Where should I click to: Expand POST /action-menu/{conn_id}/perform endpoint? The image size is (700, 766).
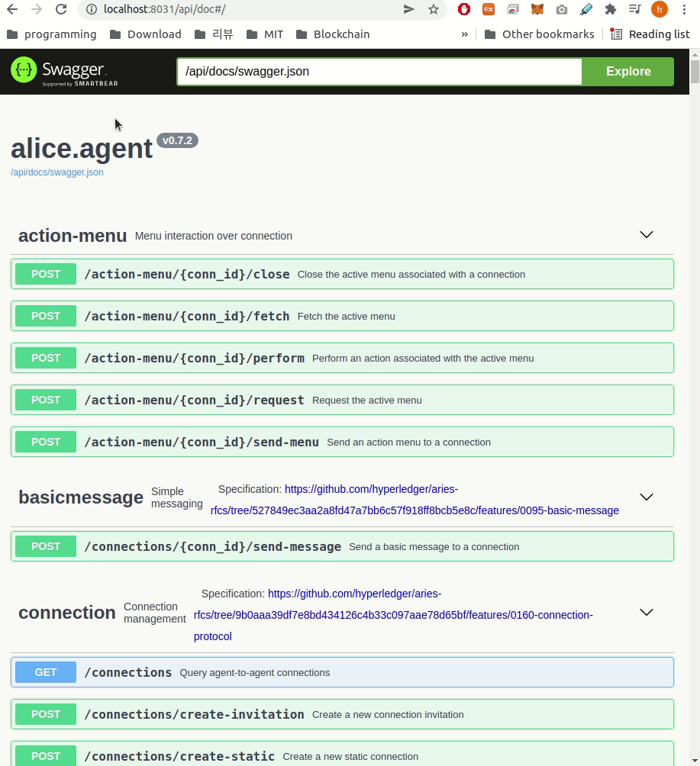(342, 358)
